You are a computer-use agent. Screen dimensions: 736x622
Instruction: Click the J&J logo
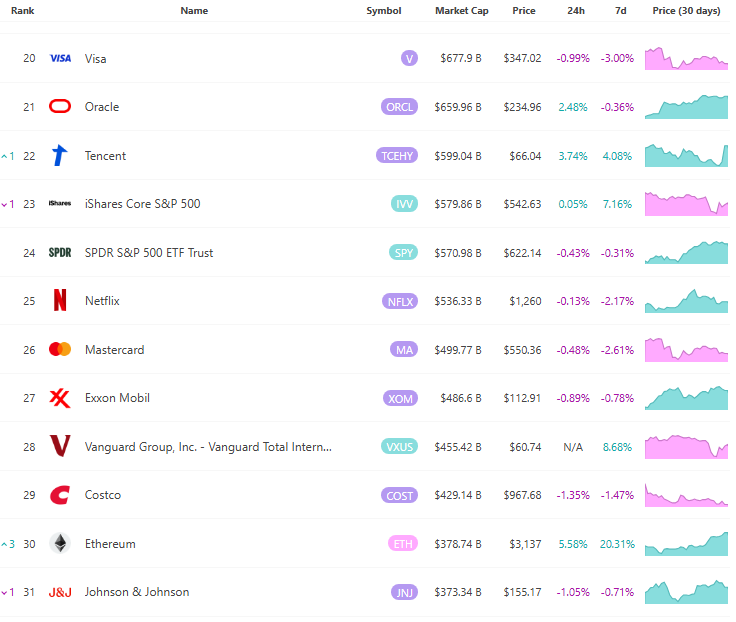click(x=60, y=592)
